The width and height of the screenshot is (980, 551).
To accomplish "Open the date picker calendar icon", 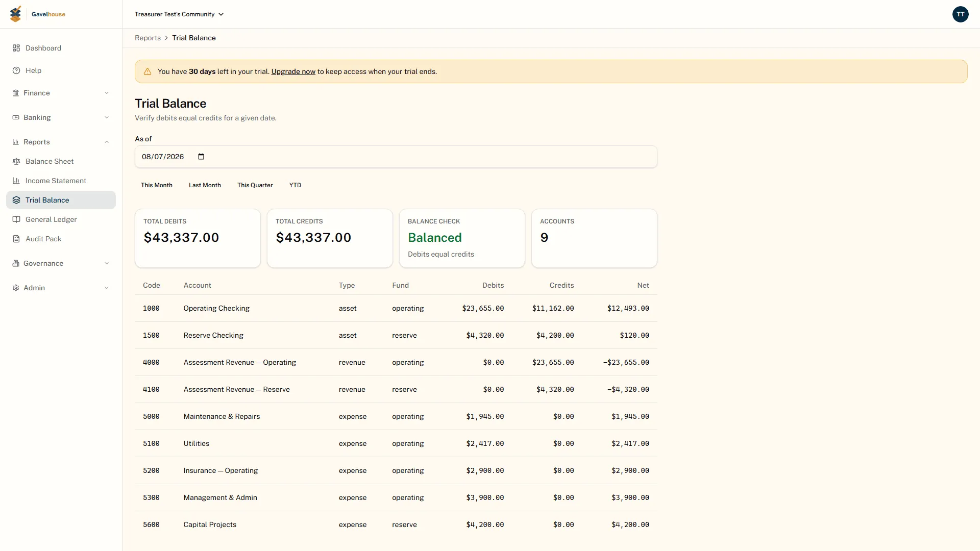I will pos(201,157).
